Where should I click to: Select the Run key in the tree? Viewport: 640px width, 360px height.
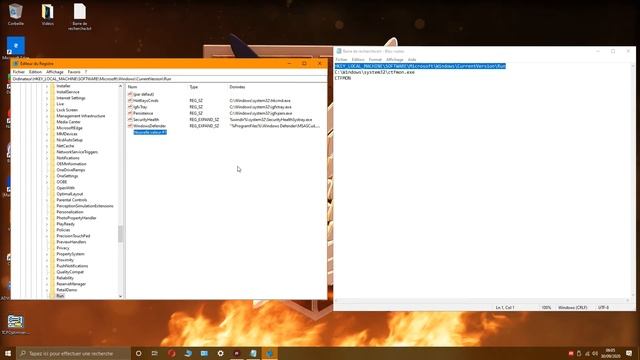point(60,296)
